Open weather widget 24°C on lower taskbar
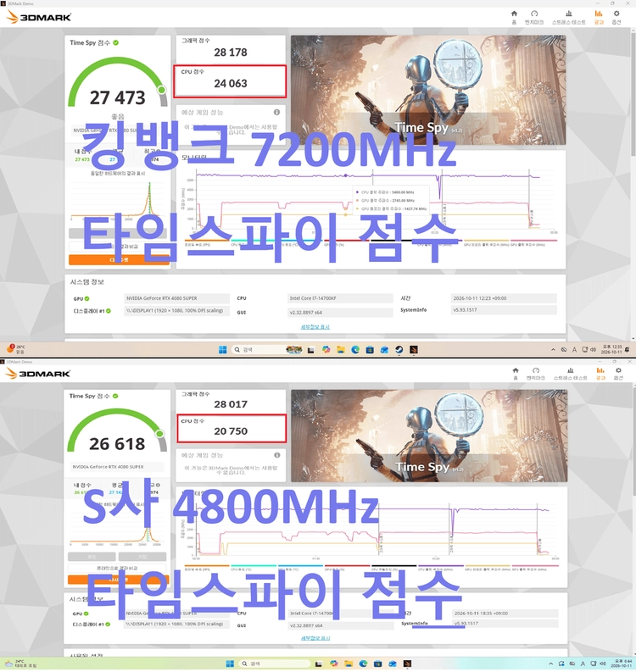This screenshot has width=636, height=672. point(20,664)
